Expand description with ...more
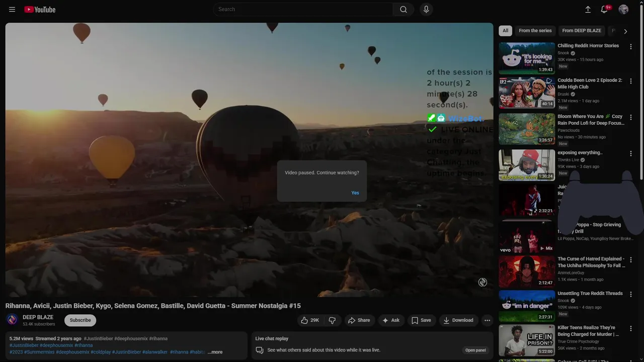 pyautogui.click(x=215, y=352)
